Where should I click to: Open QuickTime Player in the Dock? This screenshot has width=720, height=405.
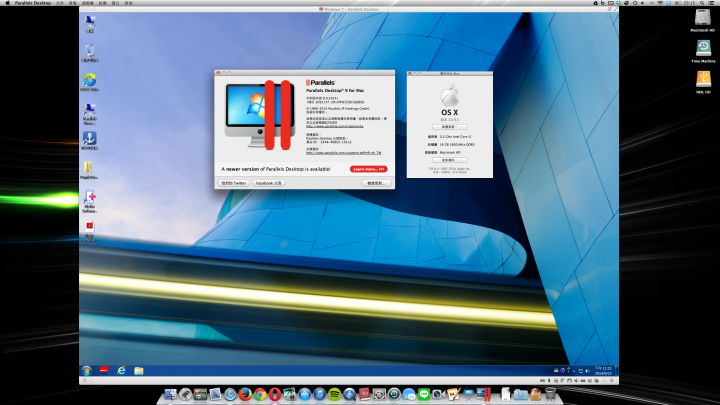pyautogui.click(x=349, y=394)
